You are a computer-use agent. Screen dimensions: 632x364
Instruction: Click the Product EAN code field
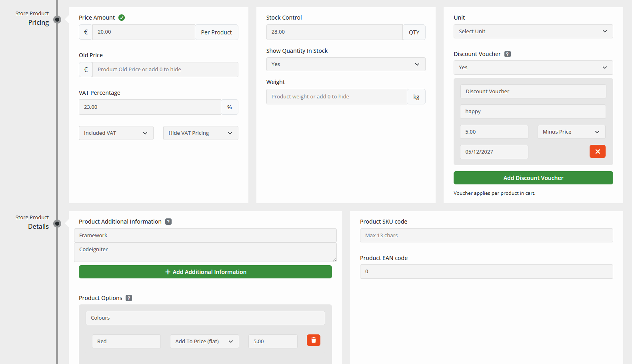pos(486,272)
